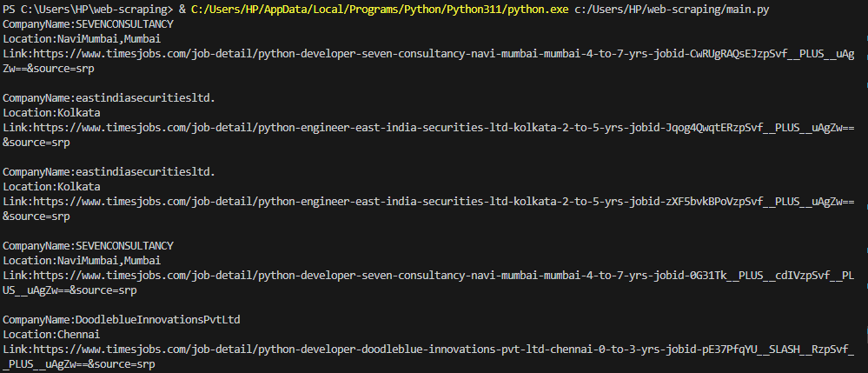This screenshot has width=868, height=373.
Task: Click CompanyName:eastindiasecuritiesltd. in the third entry
Action: click(x=109, y=172)
